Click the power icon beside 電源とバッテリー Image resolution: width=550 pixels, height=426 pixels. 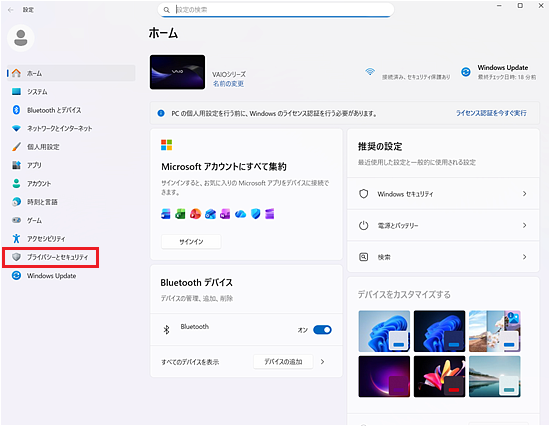364,225
